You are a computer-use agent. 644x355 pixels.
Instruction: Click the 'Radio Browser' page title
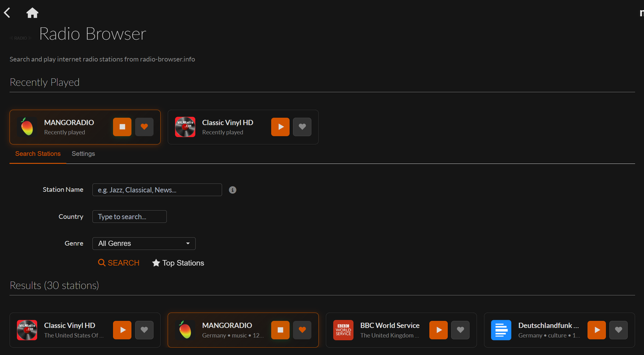click(x=93, y=34)
